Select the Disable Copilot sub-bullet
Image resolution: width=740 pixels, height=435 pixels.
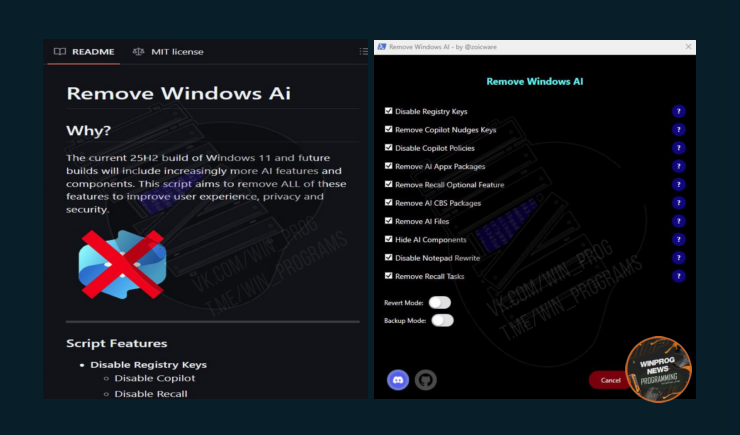pos(154,378)
